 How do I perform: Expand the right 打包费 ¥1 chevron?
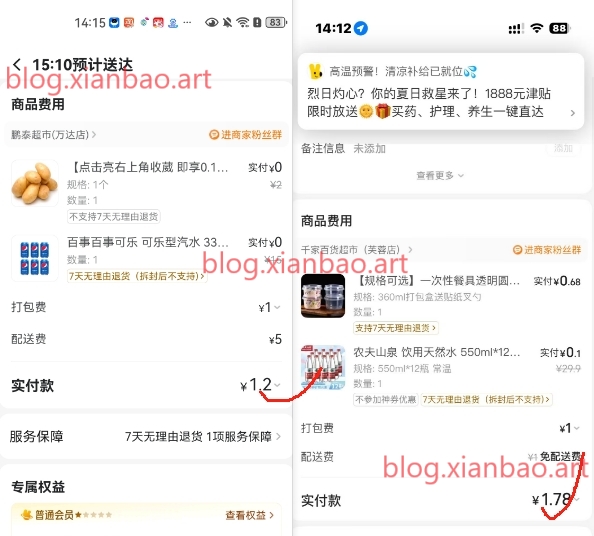point(577,428)
